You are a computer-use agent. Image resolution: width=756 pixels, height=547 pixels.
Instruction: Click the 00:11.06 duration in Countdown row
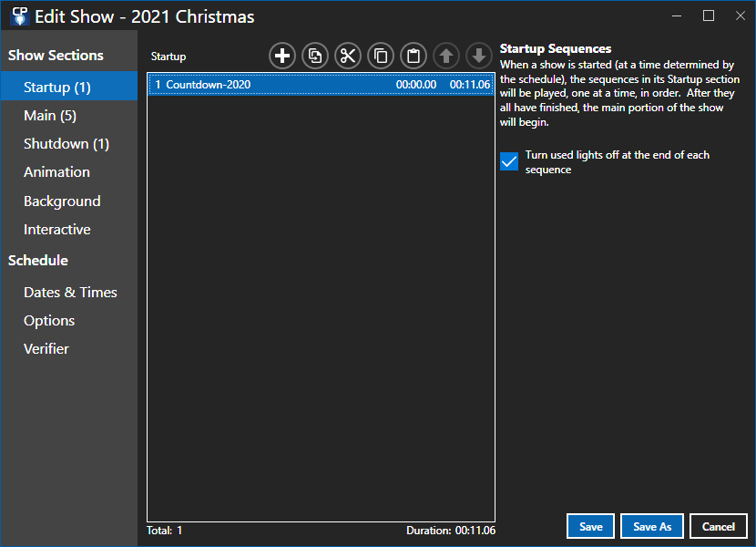(x=470, y=85)
